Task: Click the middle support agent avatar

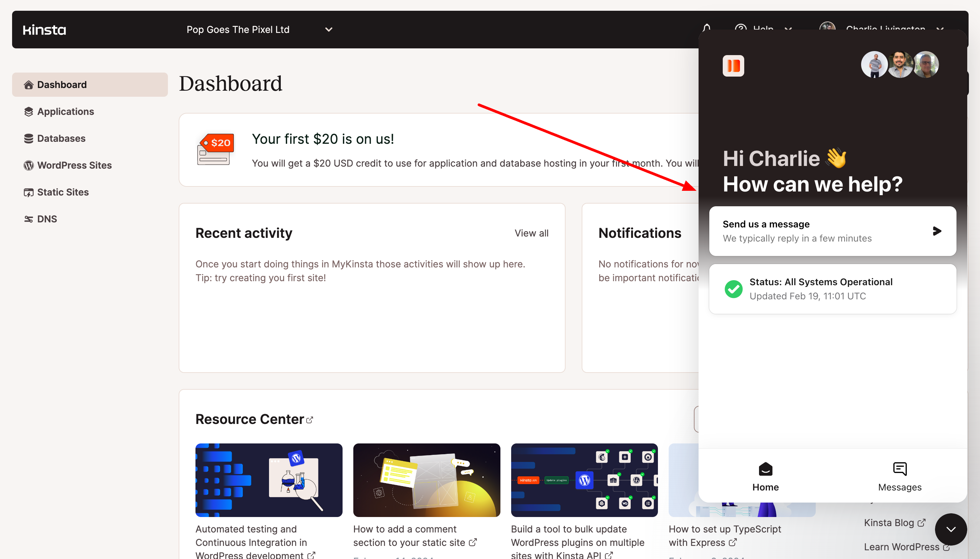Action: pyautogui.click(x=899, y=64)
